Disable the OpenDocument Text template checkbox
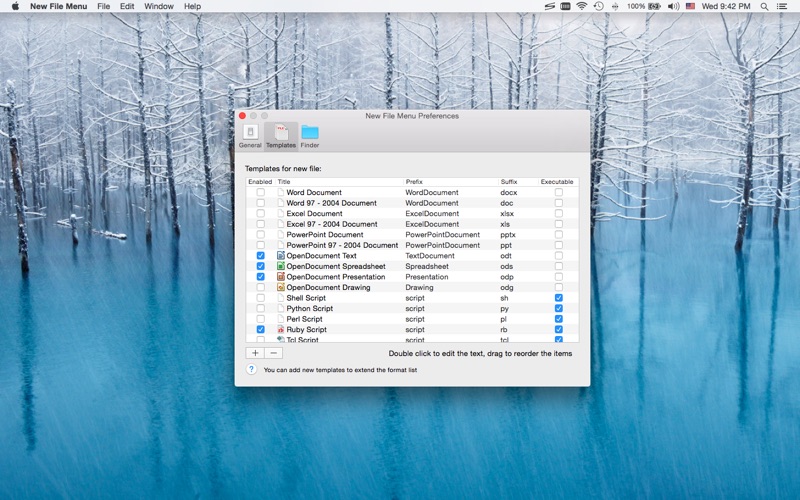 (260, 256)
